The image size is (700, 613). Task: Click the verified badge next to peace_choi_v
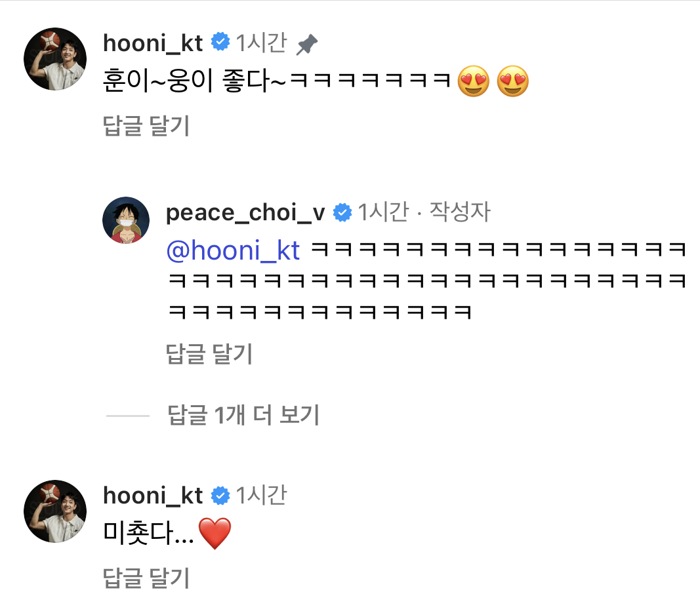342,212
